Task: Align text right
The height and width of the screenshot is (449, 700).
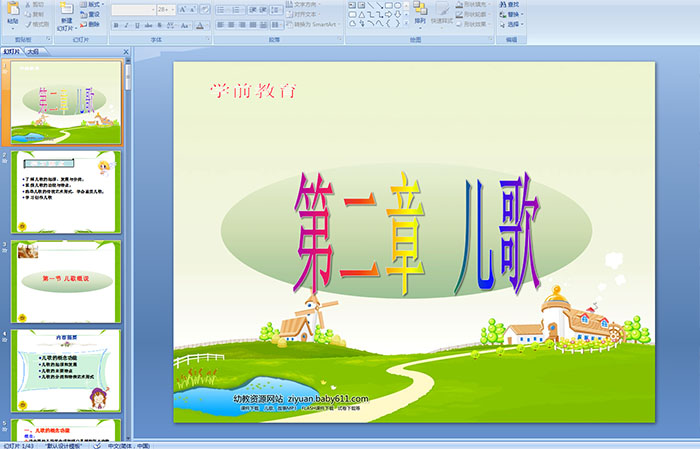Action: click(x=242, y=25)
